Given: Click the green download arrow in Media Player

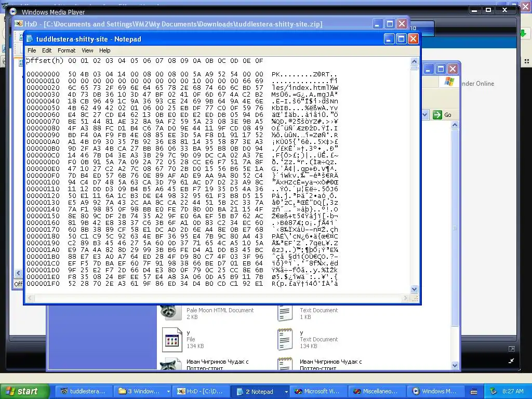Looking at the screenshot, I should click(523, 33).
